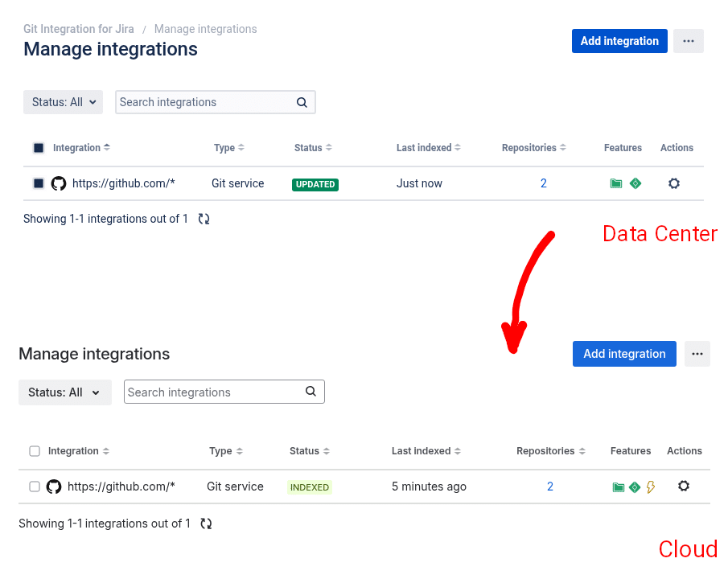This screenshot has width=728, height=579.
Task: Open repositories count 2 link in Data Center row
Action: (x=544, y=183)
